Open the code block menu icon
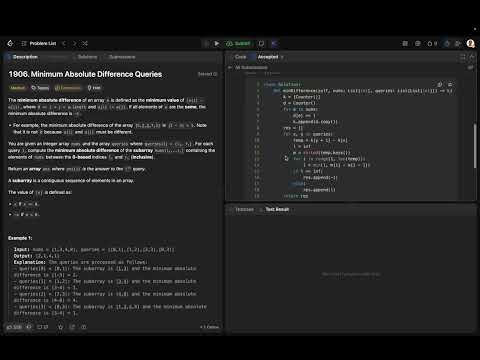Image resolution: width=480 pixels, height=360 pixels. (450, 84)
